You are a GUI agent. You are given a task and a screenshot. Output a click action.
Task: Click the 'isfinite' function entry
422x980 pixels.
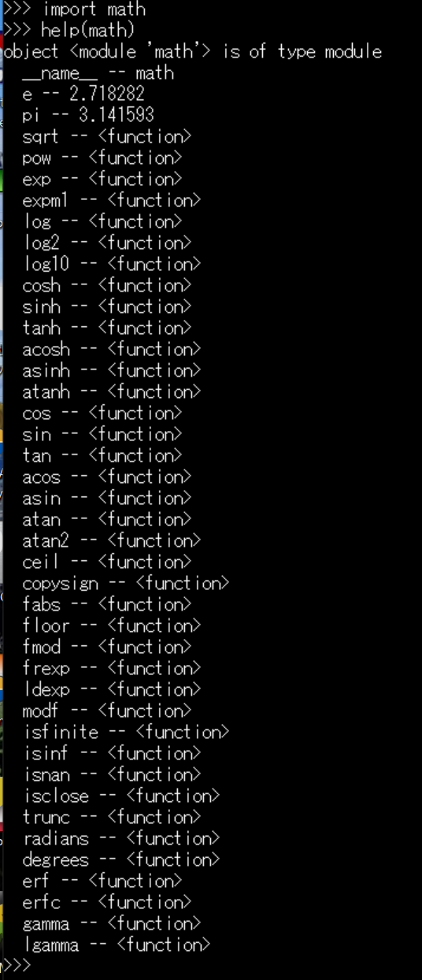point(126,733)
